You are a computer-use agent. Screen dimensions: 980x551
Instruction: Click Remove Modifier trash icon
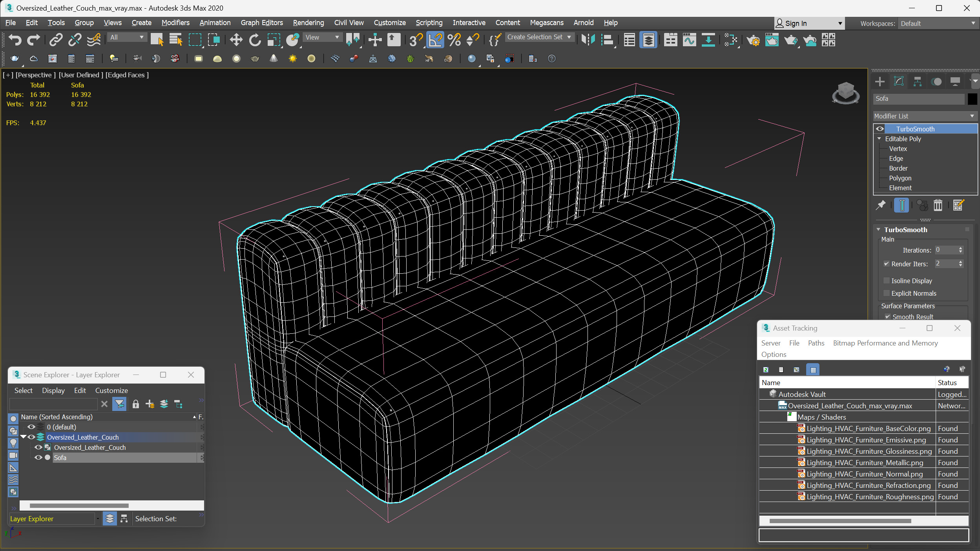938,205
